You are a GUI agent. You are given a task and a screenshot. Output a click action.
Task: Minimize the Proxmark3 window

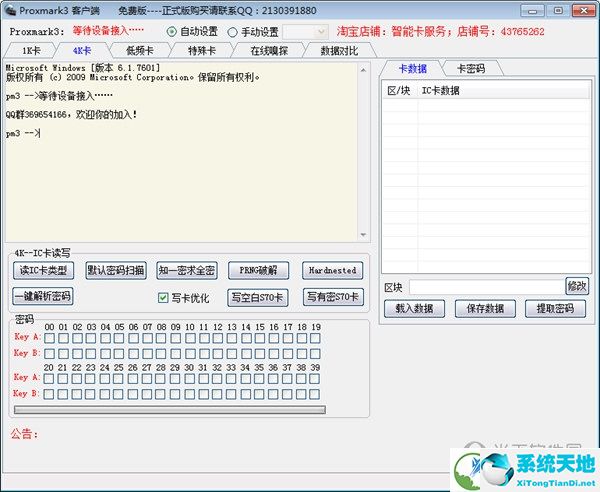coord(532,11)
